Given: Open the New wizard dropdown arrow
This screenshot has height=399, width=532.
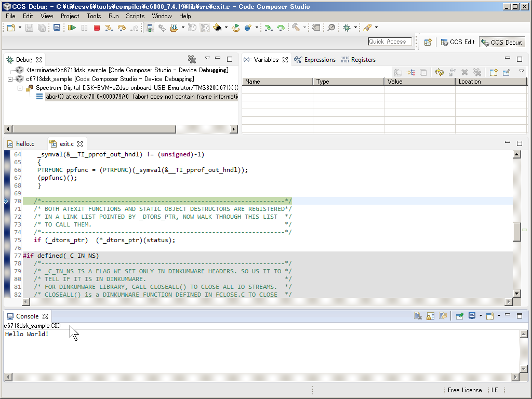Looking at the screenshot, I should coord(20,28).
